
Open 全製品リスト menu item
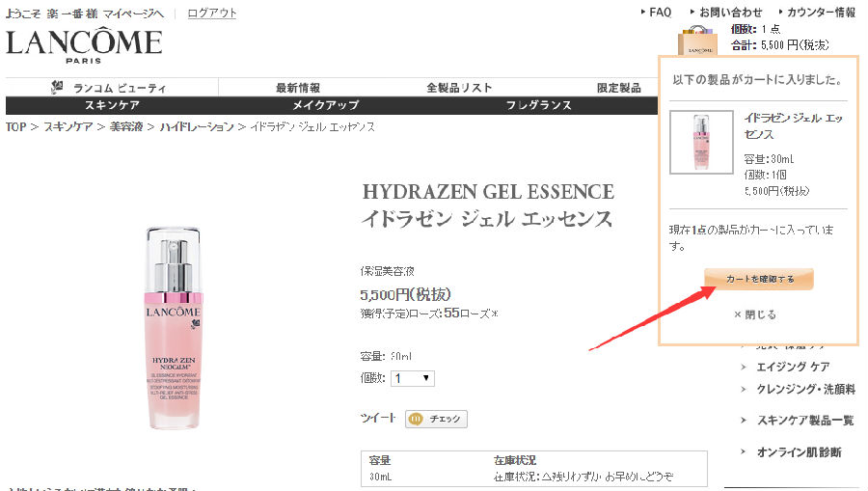click(x=459, y=88)
